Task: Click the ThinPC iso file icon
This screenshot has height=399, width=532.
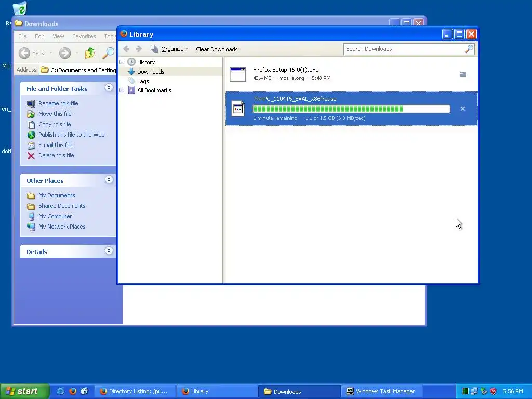Action: [x=238, y=109]
